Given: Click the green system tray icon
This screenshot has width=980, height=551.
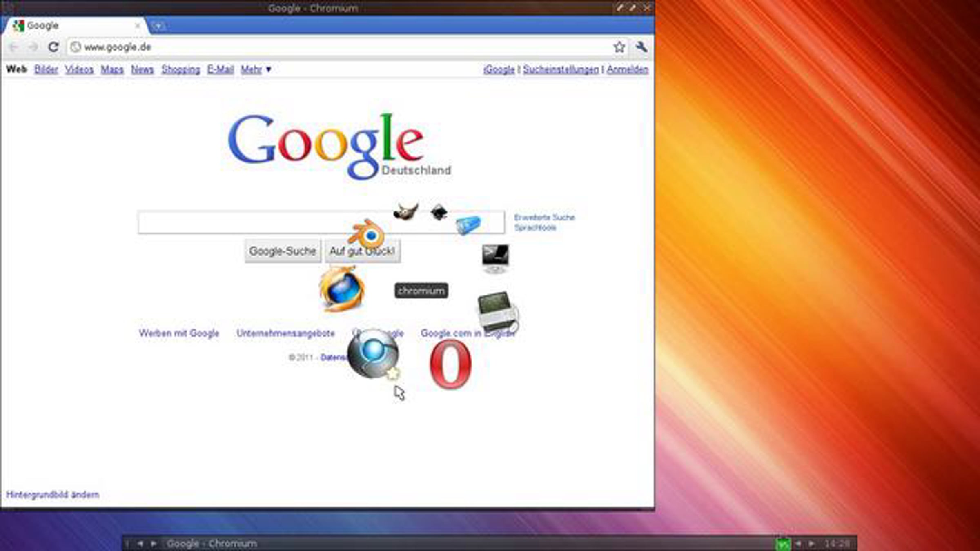Looking at the screenshot, I should click(783, 544).
